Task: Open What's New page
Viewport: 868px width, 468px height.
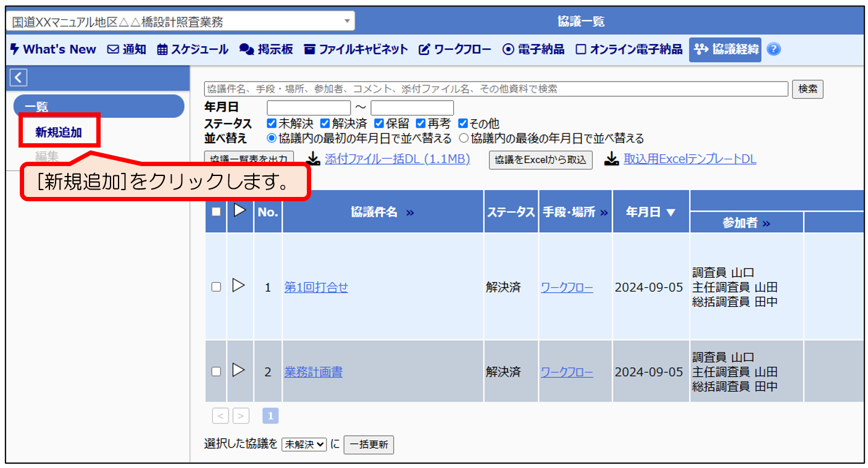Action: pyautogui.click(x=53, y=49)
